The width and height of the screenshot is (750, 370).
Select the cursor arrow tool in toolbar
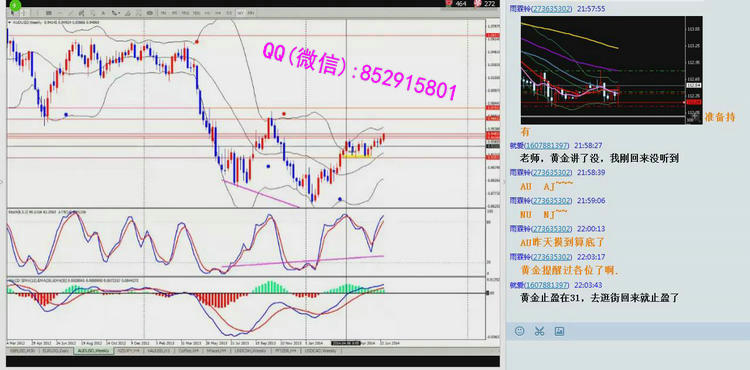pyautogui.click(x=13, y=13)
